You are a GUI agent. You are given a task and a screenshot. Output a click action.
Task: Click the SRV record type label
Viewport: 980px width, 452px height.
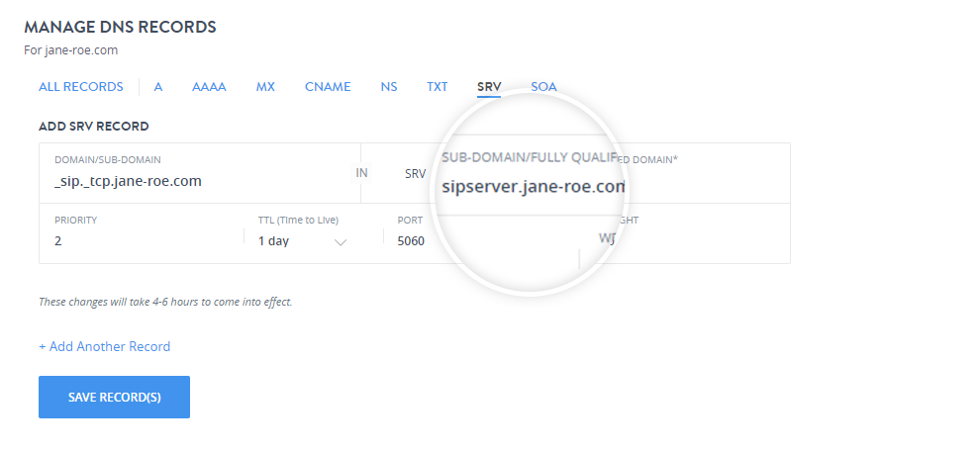(x=415, y=174)
